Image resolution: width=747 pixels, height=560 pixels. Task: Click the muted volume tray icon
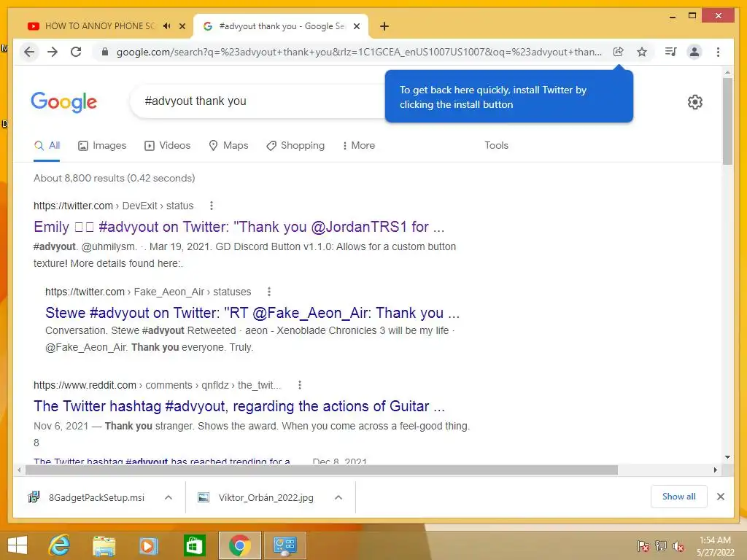click(x=678, y=546)
